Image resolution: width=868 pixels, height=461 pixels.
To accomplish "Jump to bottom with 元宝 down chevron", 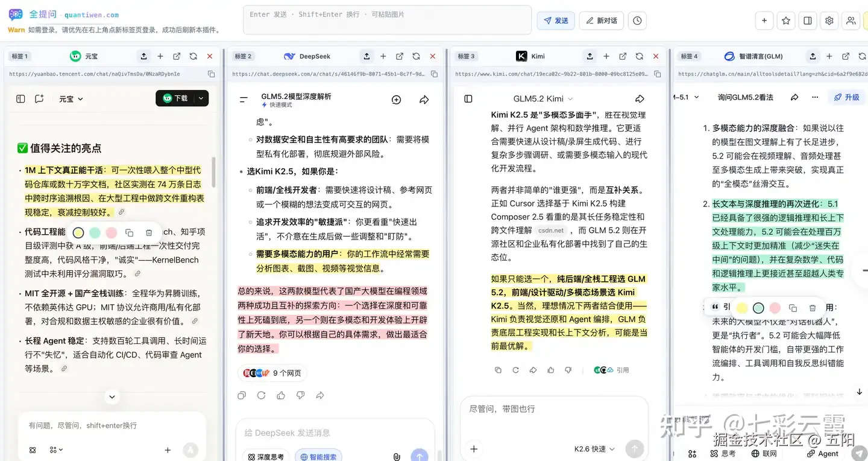I will click(112, 396).
